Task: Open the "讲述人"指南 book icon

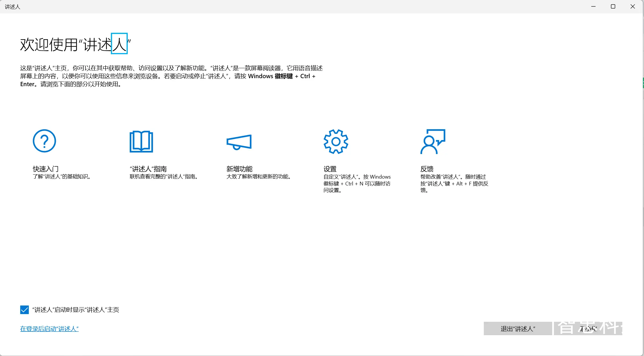Action: (x=141, y=141)
